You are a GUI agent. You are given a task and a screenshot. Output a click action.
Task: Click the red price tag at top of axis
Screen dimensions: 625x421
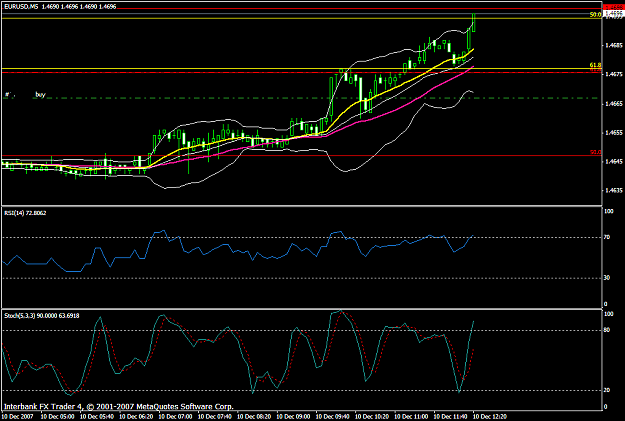click(x=614, y=7)
